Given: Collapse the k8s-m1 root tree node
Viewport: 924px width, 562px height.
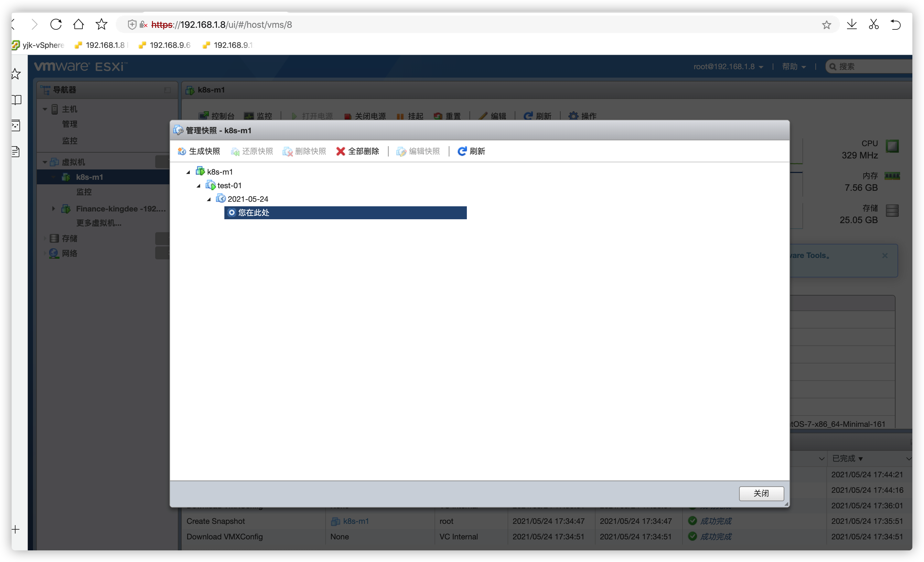Looking at the screenshot, I should click(188, 172).
